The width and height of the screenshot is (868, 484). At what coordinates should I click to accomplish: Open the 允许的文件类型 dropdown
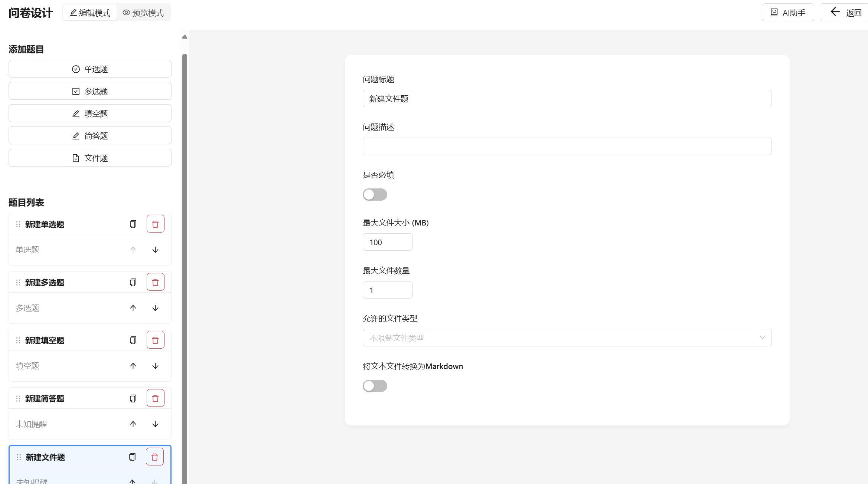point(567,338)
